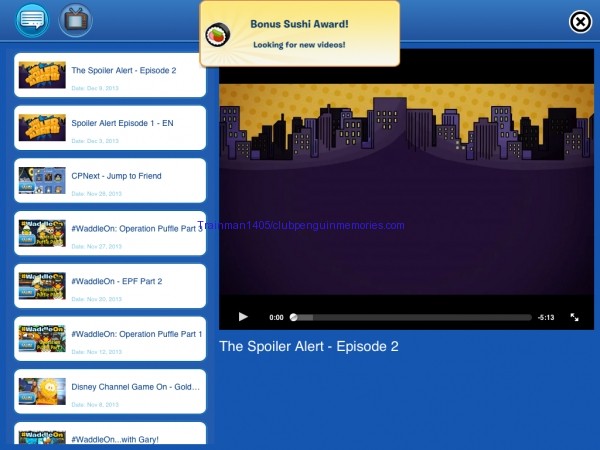Click CPNext Jump to Friend thumbnail
This screenshot has width=600, height=450.
(42, 181)
